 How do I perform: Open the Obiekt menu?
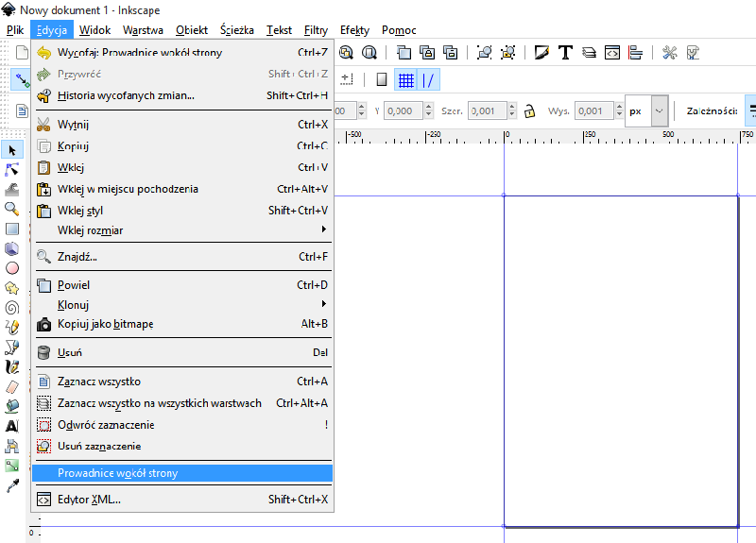[192, 30]
